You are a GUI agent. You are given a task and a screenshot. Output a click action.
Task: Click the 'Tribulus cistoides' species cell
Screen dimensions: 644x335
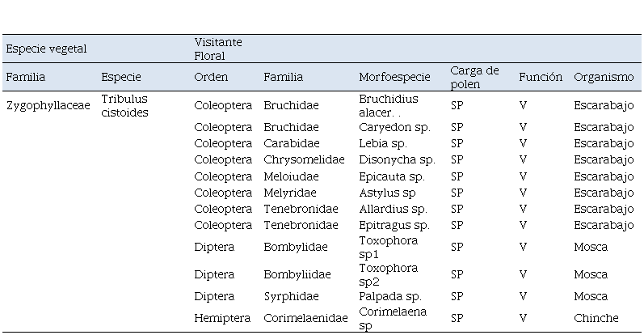point(124,106)
